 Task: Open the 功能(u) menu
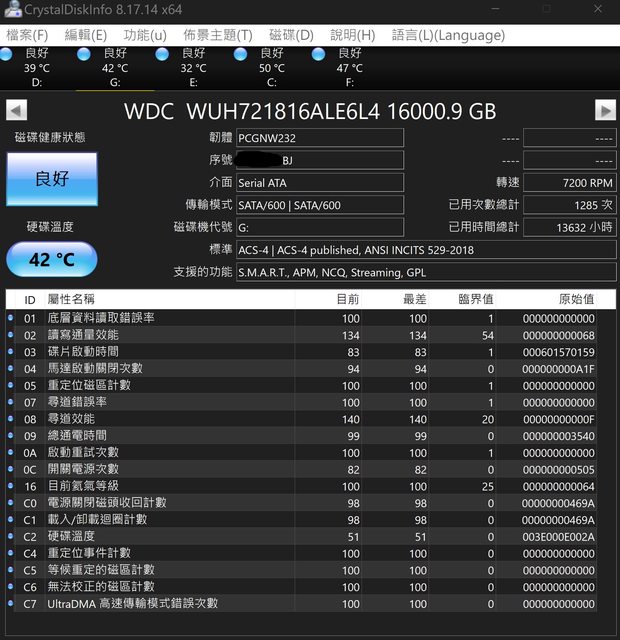point(145,35)
